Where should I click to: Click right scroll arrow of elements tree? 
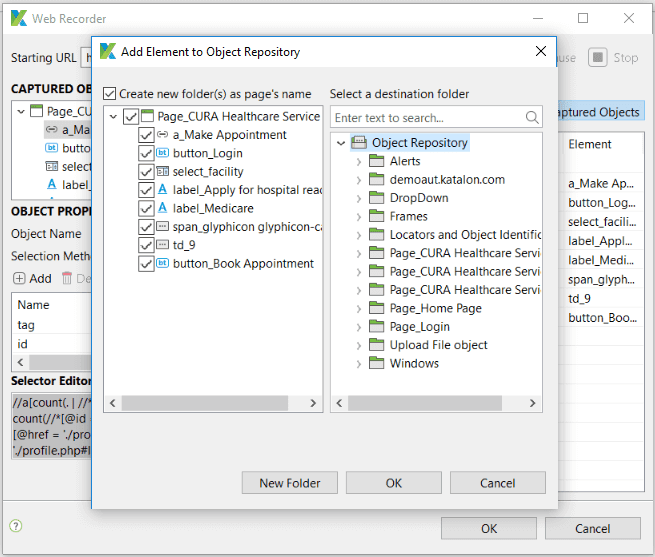[x=313, y=403]
